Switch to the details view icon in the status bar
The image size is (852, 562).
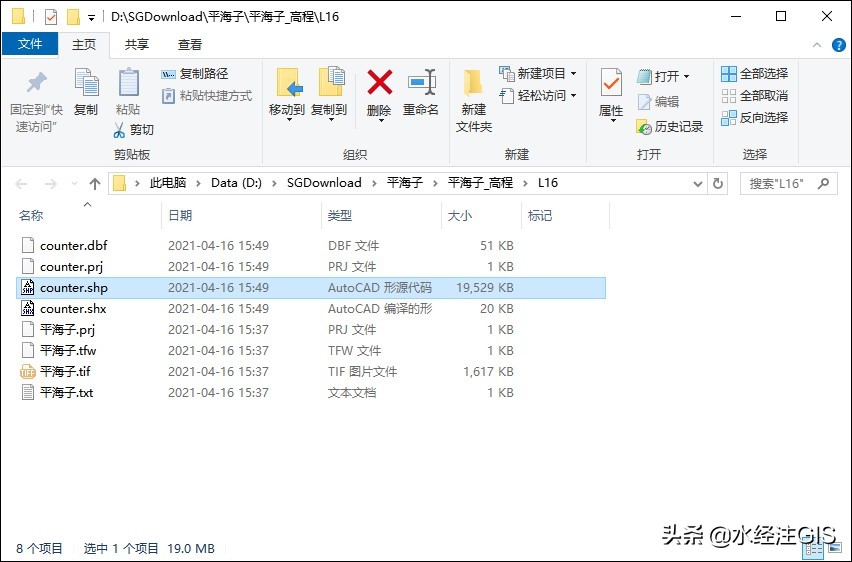tap(813, 549)
